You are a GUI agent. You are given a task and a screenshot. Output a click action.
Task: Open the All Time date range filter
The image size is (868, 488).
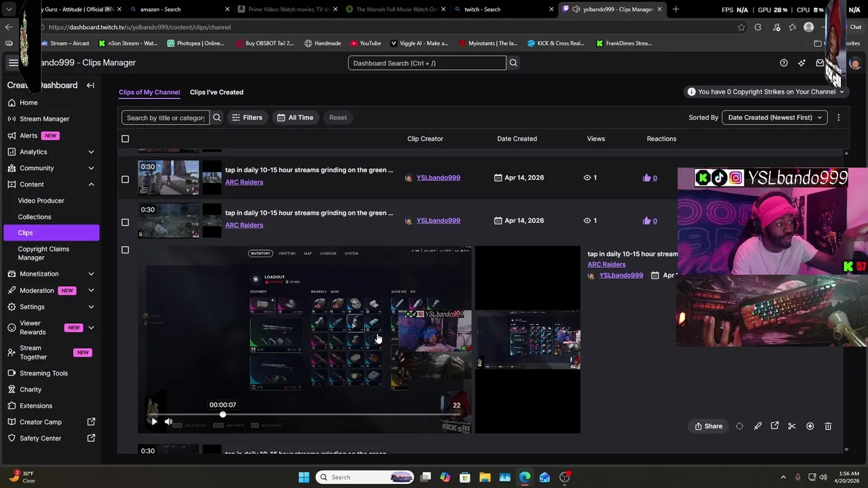point(295,117)
